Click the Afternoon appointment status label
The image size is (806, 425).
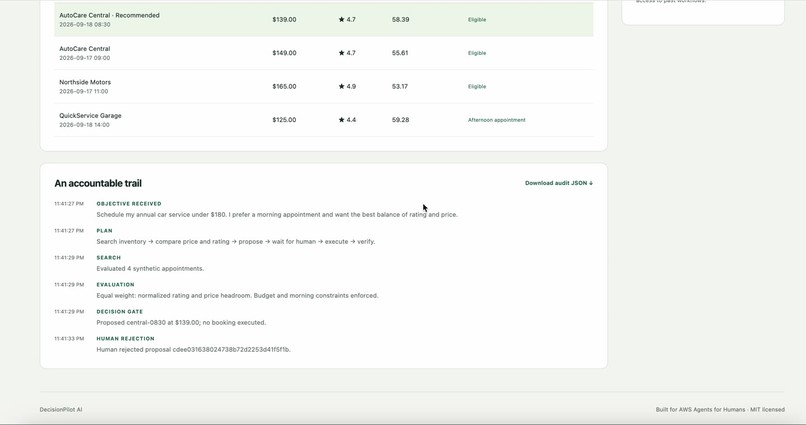pyautogui.click(x=497, y=120)
